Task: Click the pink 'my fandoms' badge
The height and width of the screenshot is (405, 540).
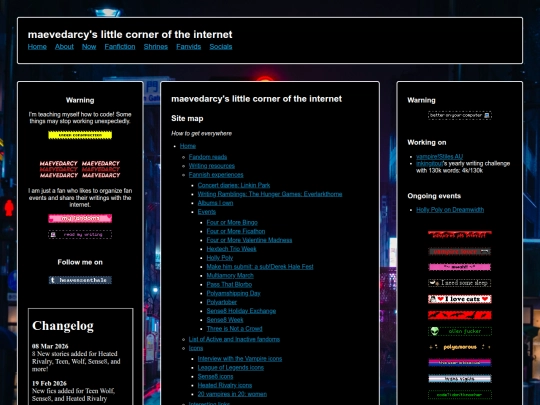Action: pos(80,218)
